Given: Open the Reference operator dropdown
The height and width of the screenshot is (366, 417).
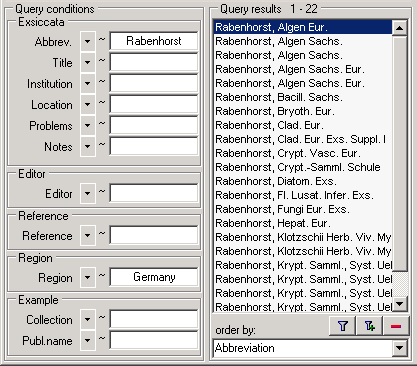Looking at the screenshot, I should tap(88, 236).
